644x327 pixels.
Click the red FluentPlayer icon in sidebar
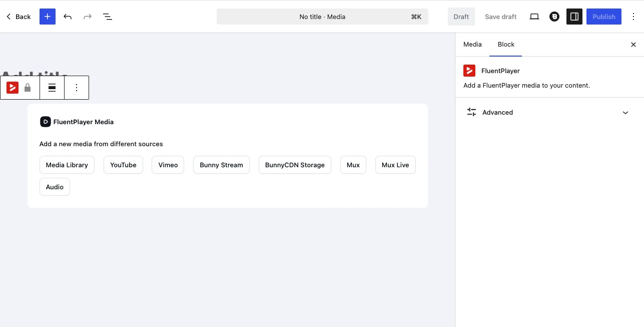point(469,71)
